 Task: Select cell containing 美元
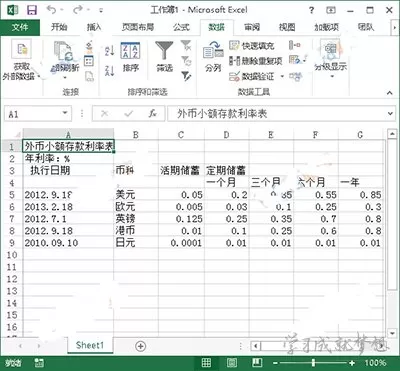click(x=136, y=195)
